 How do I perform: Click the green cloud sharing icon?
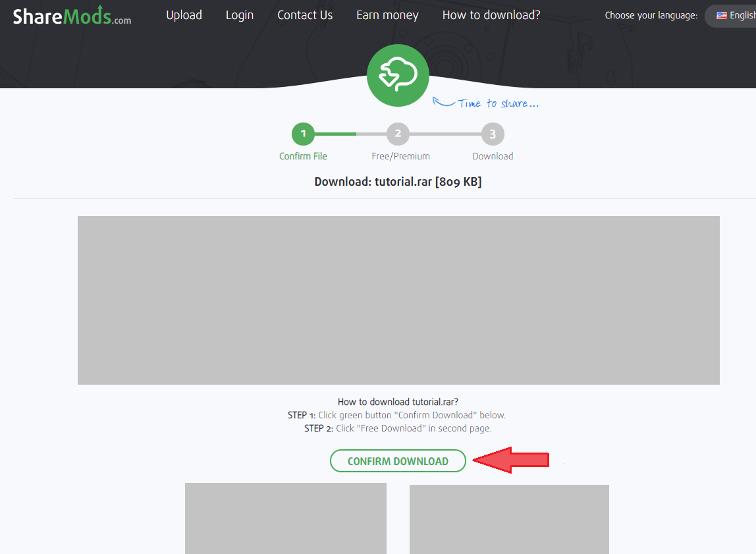[398, 74]
